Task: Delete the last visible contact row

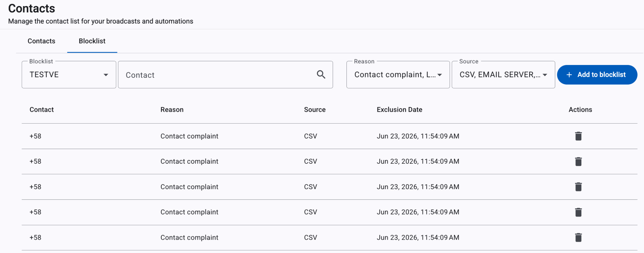Action: (578, 238)
